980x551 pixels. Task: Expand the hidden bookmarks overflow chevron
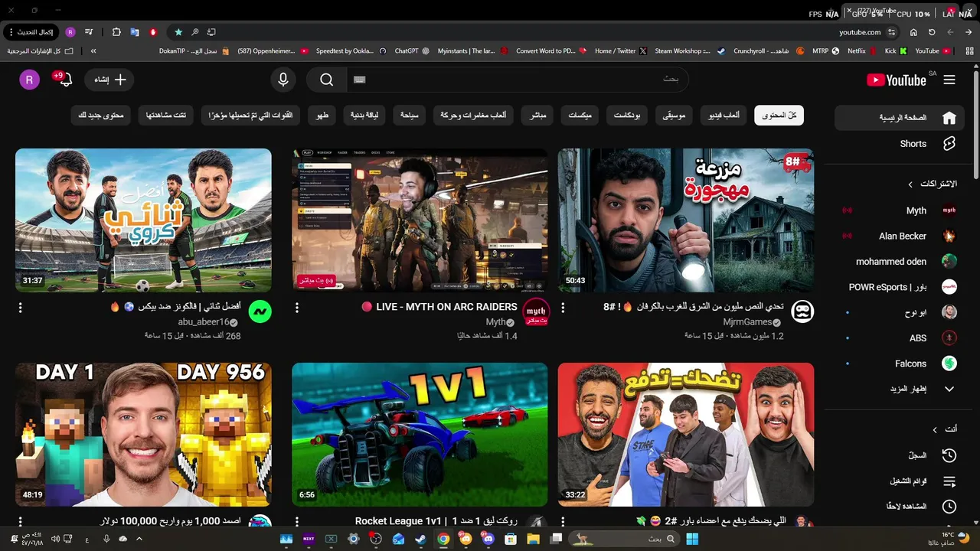(93, 51)
